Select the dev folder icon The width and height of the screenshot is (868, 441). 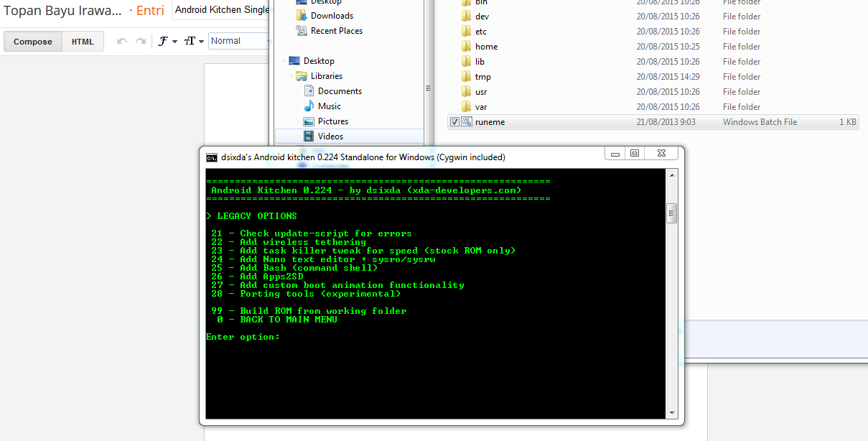point(466,17)
